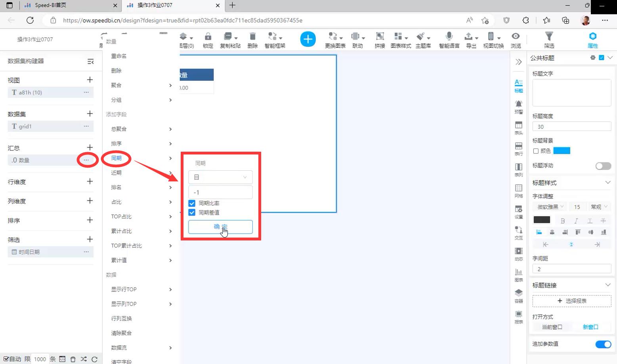Viewport: 617px width, 364px height.
Task: Enable the 标题浮动 toggle switch
Action: click(x=603, y=166)
